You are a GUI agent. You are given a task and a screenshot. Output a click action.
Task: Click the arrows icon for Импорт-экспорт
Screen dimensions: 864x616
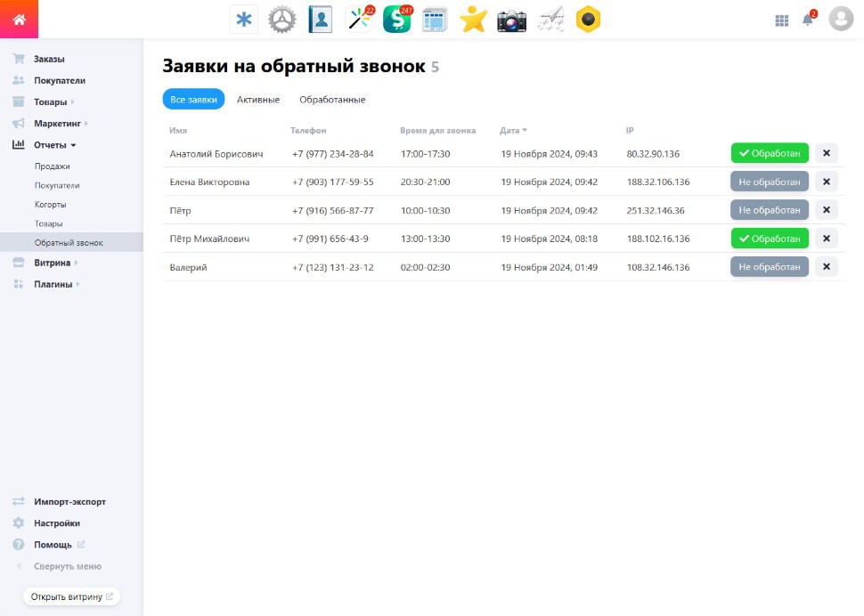19,501
